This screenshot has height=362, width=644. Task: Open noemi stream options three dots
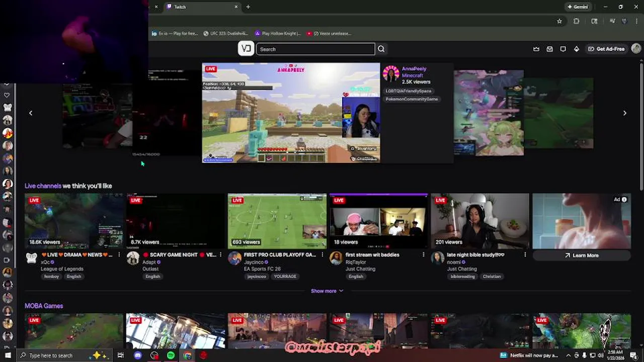point(525,255)
